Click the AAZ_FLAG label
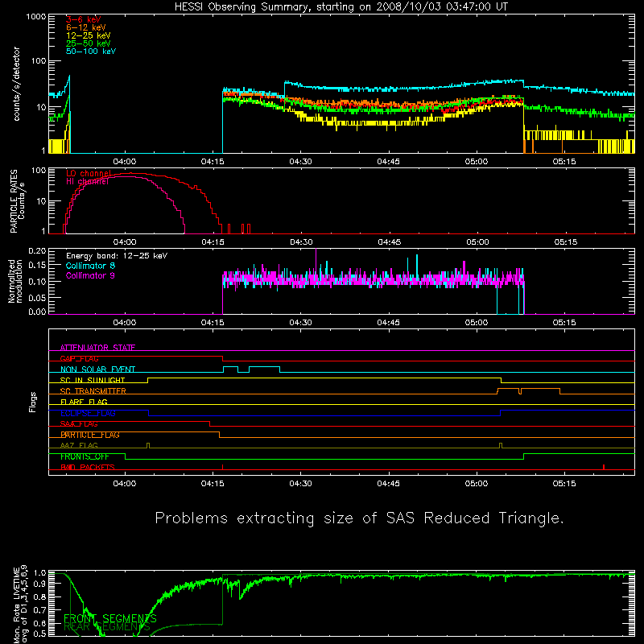Image resolution: width=644 pixels, height=644 pixels. point(79,446)
